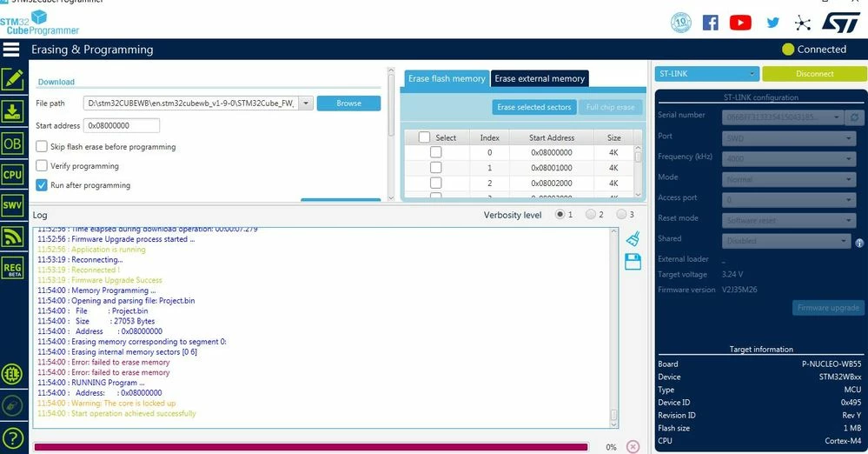Click the magenta progress bar

click(x=310, y=447)
